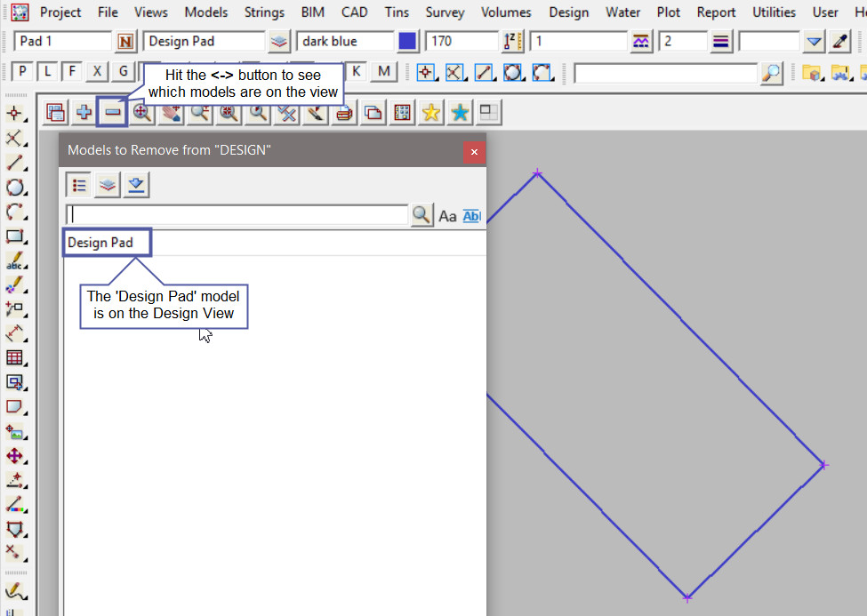Click the printer icon in view toolbar

coord(344,112)
